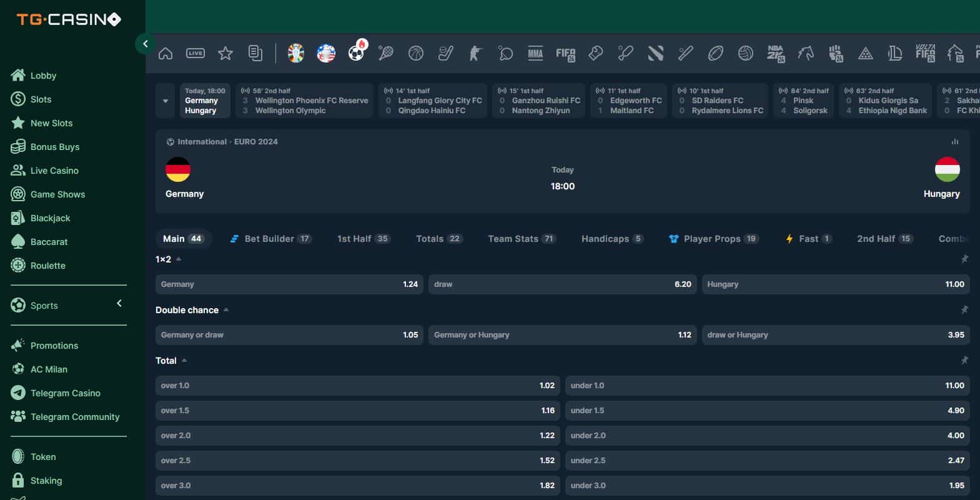Select the basketball sport icon
The image size is (980, 500).
[416, 53]
